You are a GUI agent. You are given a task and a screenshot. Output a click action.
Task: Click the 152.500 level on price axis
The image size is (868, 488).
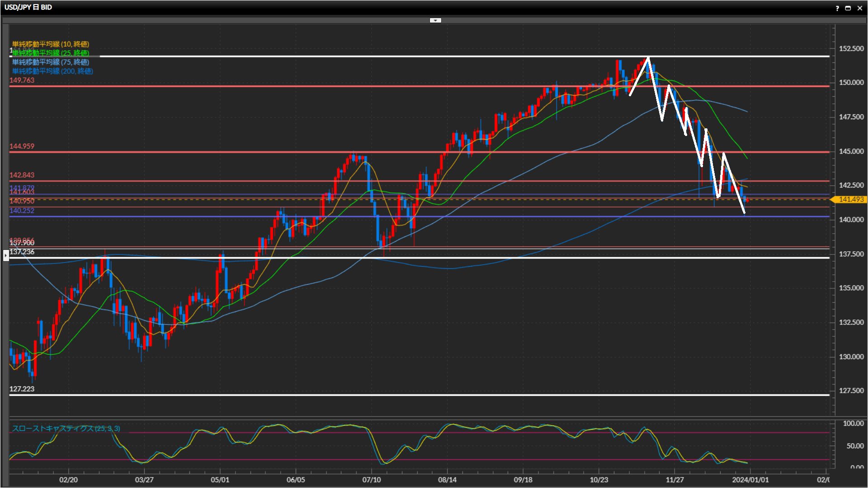point(851,49)
